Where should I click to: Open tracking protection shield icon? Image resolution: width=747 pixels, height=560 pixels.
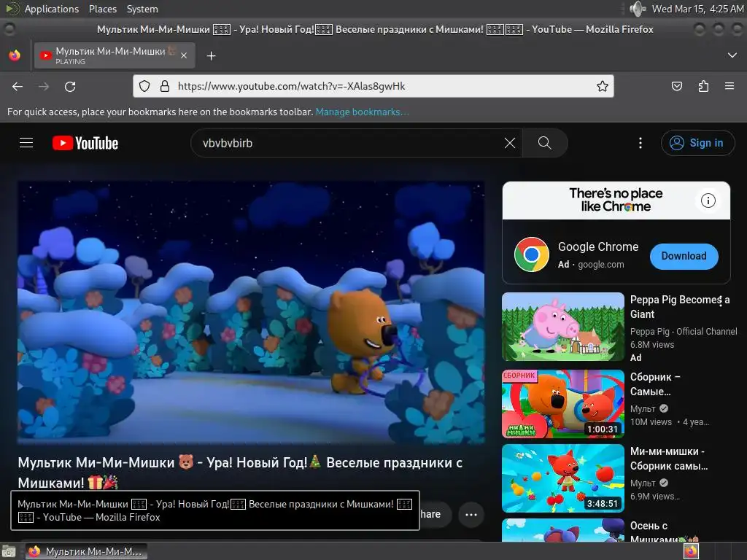[x=144, y=86]
